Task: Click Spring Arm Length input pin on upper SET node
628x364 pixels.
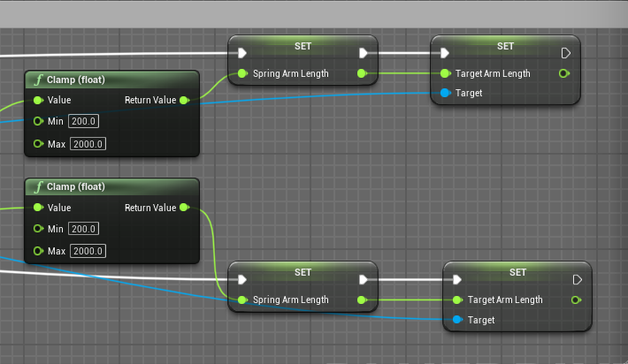Action: [x=242, y=74]
